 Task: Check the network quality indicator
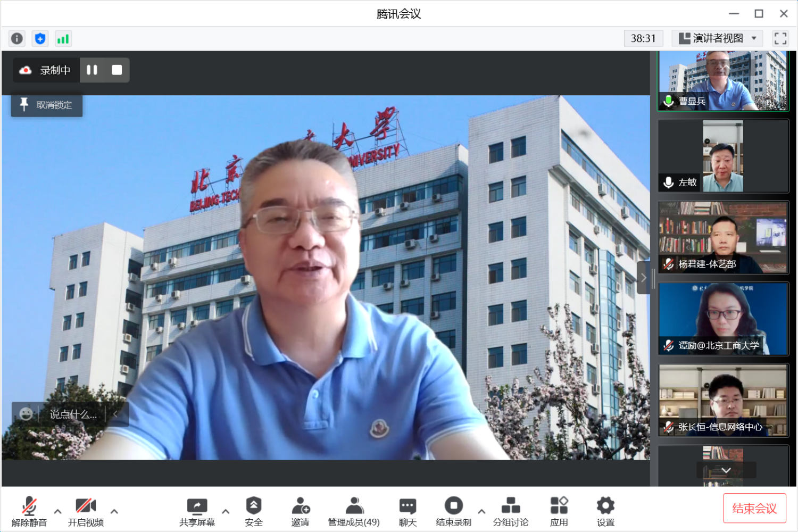(63, 38)
